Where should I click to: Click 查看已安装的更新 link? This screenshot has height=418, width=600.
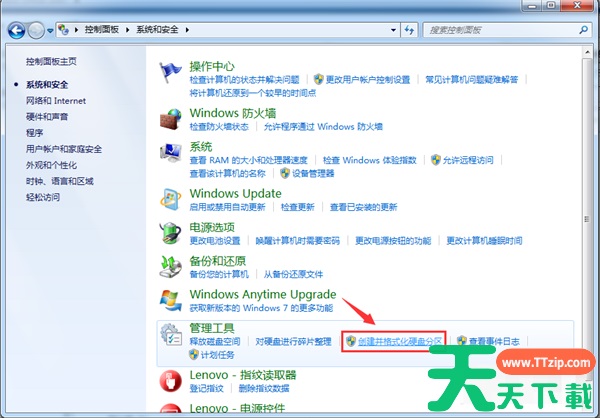coord(364,207)
